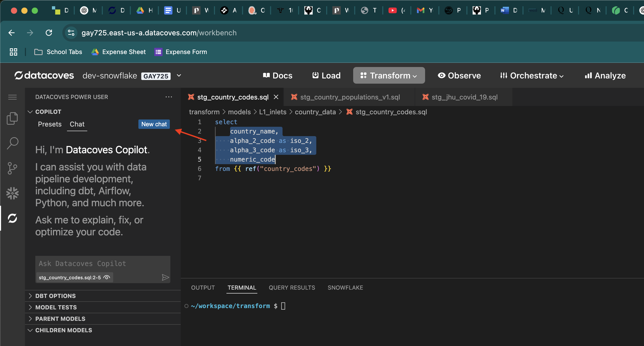Switch to the OpenAI browser tab
Screen dimensions: 644x346
(x=88, y=10)
